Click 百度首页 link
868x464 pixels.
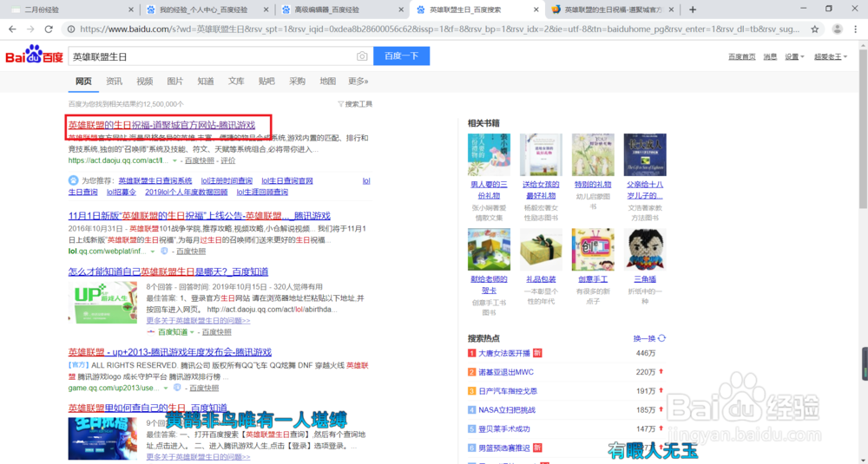click(742, 56)
